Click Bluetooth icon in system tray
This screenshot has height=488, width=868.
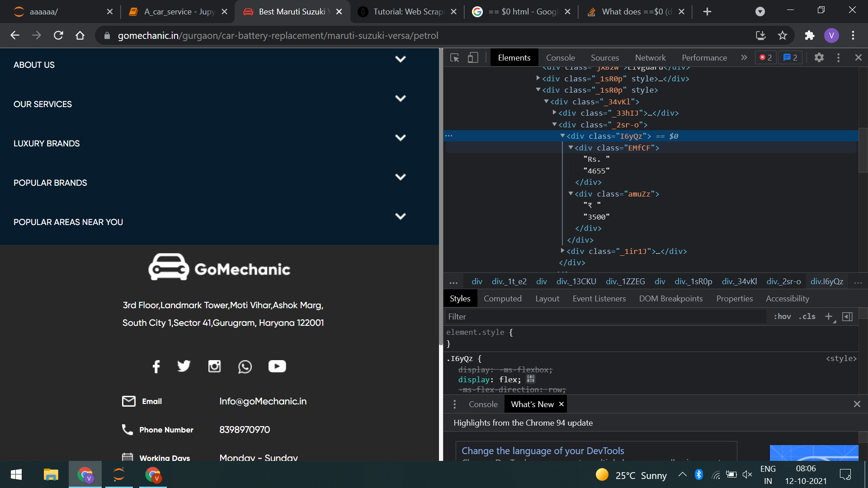(699, 474)
